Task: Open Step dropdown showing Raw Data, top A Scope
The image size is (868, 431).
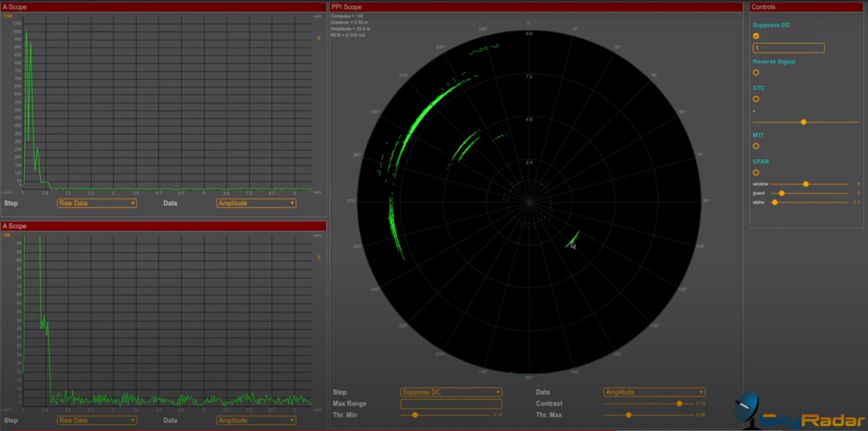Action: click(97, 203)
